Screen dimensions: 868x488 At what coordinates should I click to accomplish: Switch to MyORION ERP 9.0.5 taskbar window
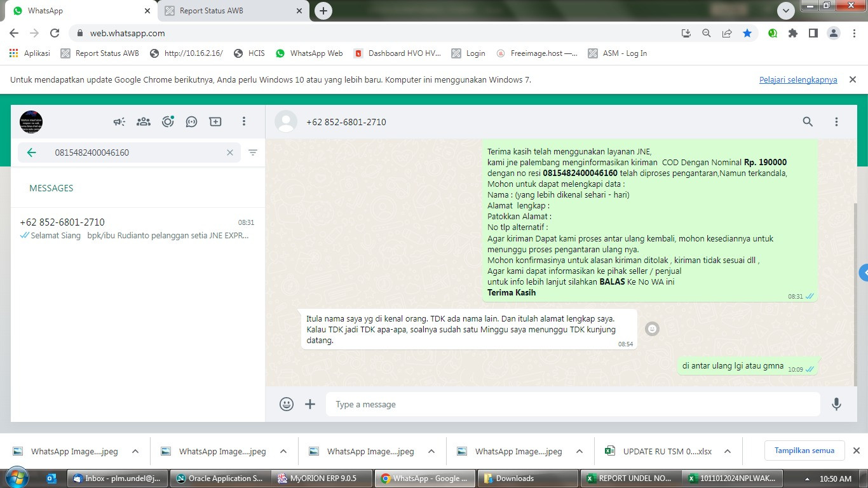point(321,478)
